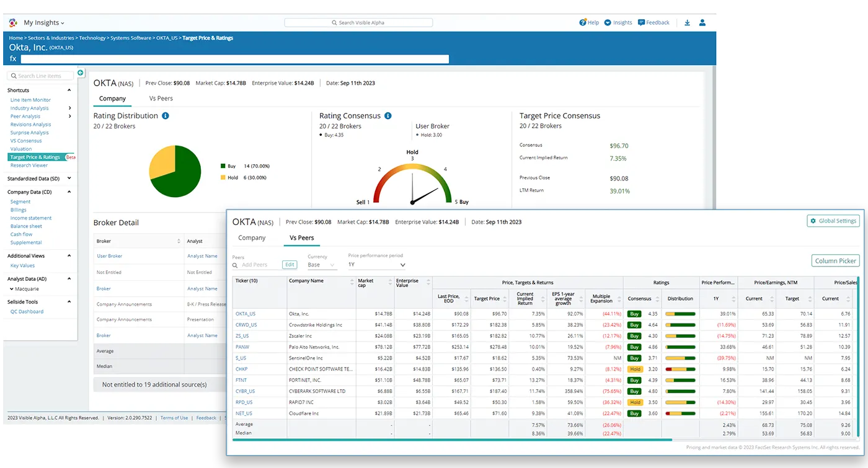Viewport: 868px width, 468px height.
Task: Open the My Insights dropdown
Action: tap(44, 23)
